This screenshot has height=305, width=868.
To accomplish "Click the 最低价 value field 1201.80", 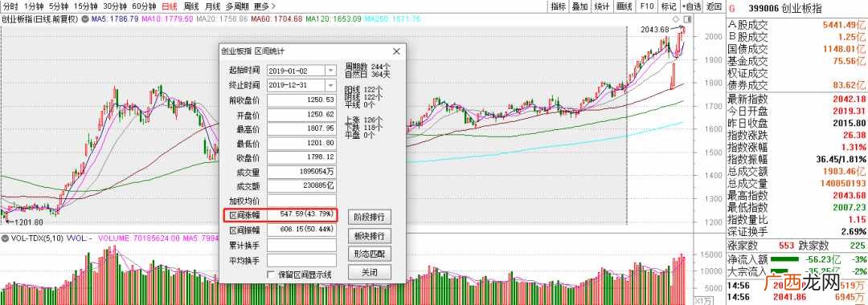I will tap(301, 143).
